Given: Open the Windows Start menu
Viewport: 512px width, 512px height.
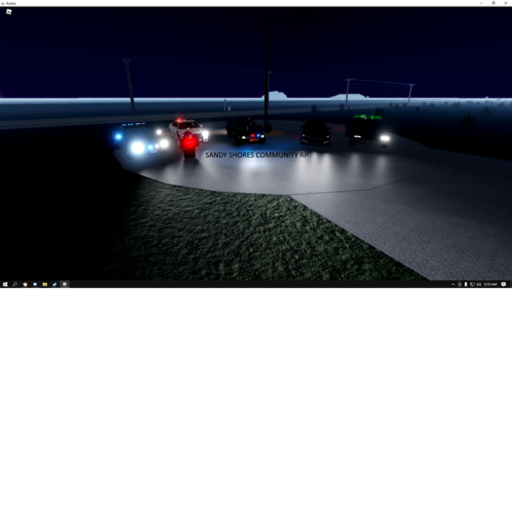Looking at the screenshot, I should coord(5,284).
